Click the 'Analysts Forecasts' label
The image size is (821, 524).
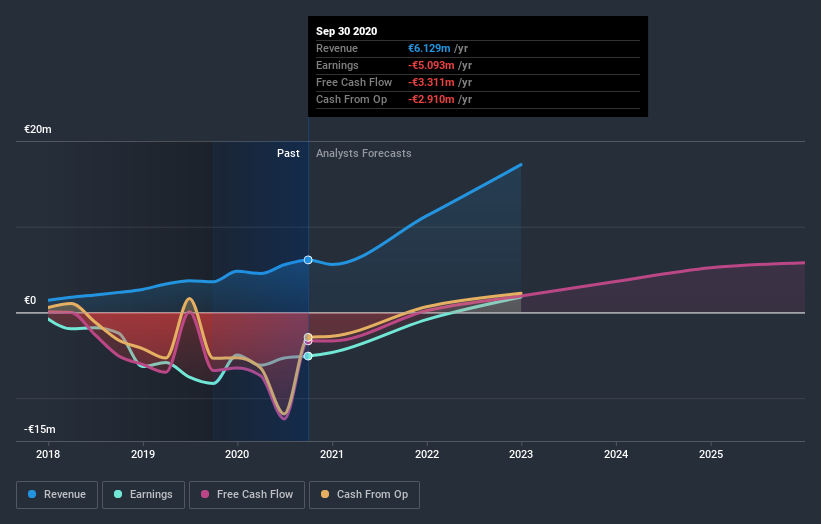click(x=363, y=153)
